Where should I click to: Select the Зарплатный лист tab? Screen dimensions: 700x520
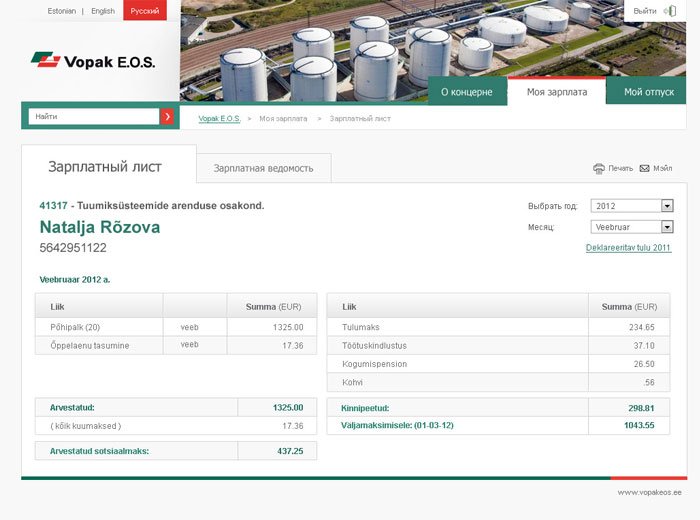tap(105, 167)
